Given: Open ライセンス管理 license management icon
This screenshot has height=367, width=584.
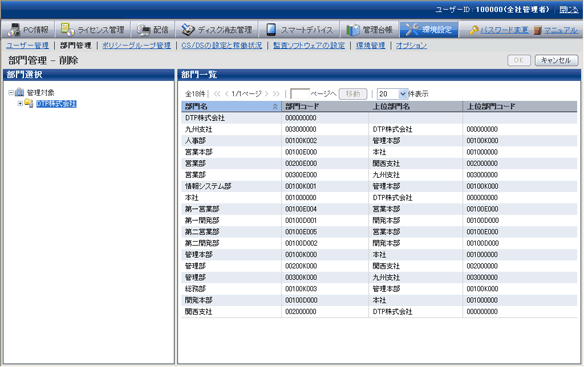Looking at the screenshot, I should pyautogui.click(x=67, y=29).
